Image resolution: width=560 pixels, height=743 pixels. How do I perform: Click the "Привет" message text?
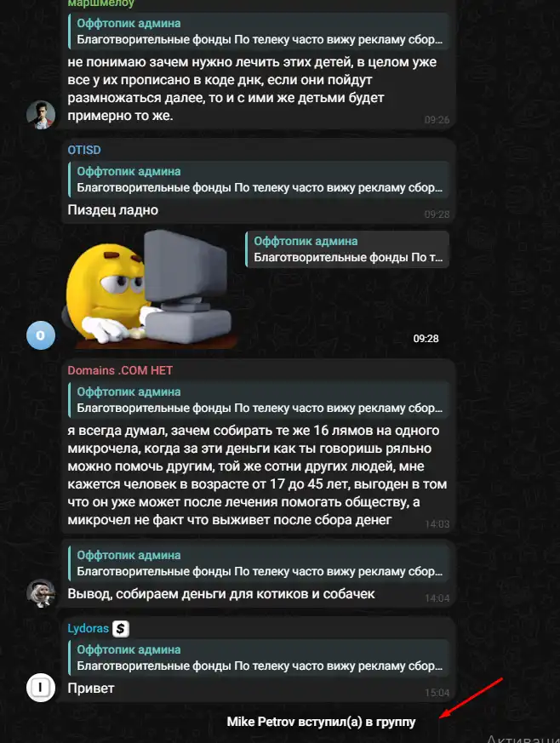tap(91, 689)
